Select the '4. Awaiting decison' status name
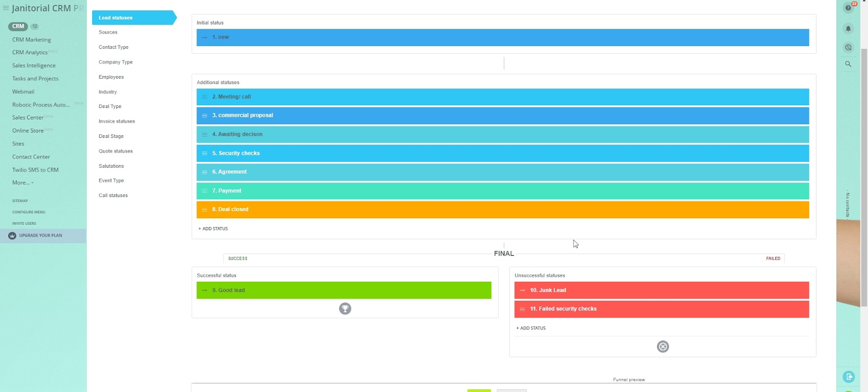The height and width of the screenshot is (392, 868). (x=237, y=135)
